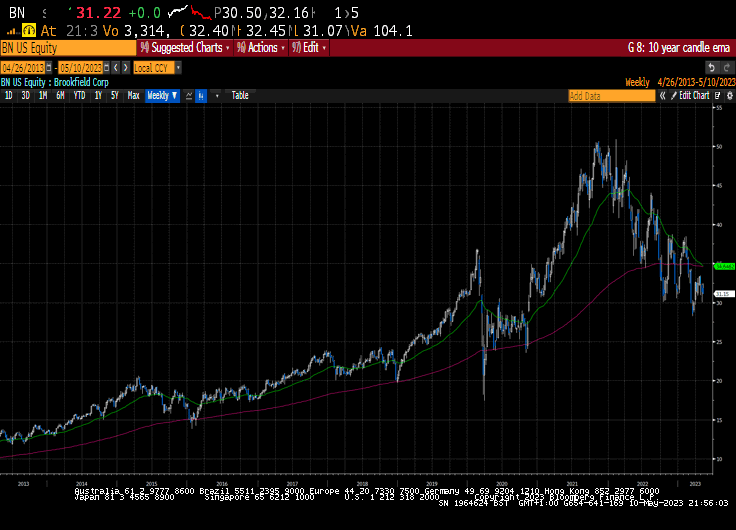This screenshot has width=736, height=530.
Task: Select the 1D range tab
Action: pyautogui.click(x=8, y=96)
